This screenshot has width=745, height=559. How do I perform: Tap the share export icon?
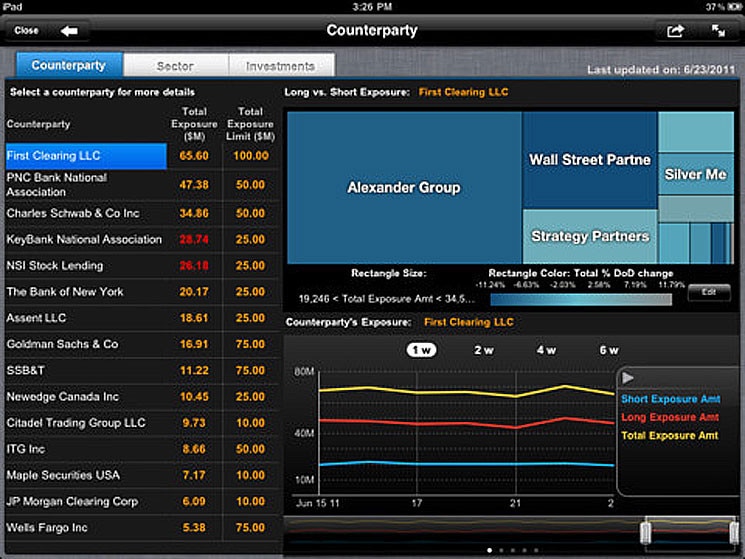pos(675,31)
